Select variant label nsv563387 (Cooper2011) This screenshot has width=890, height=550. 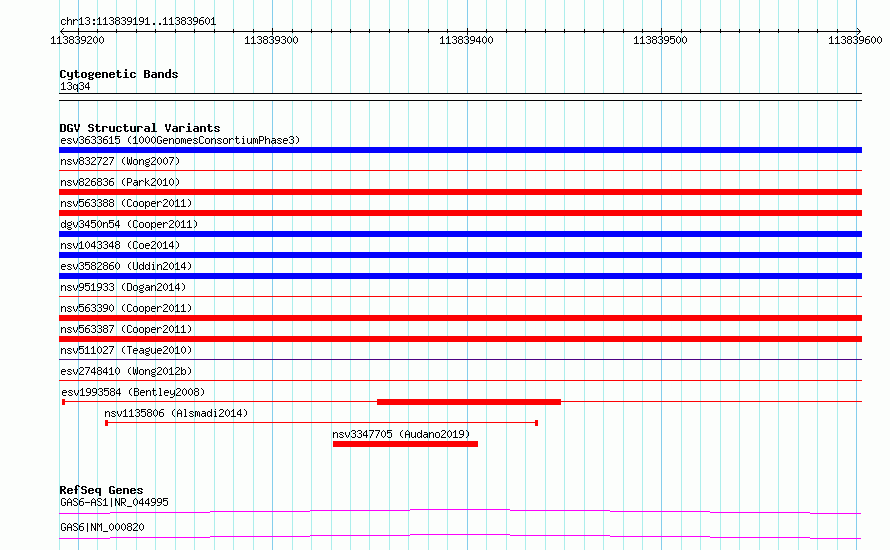tap(126, 329)
